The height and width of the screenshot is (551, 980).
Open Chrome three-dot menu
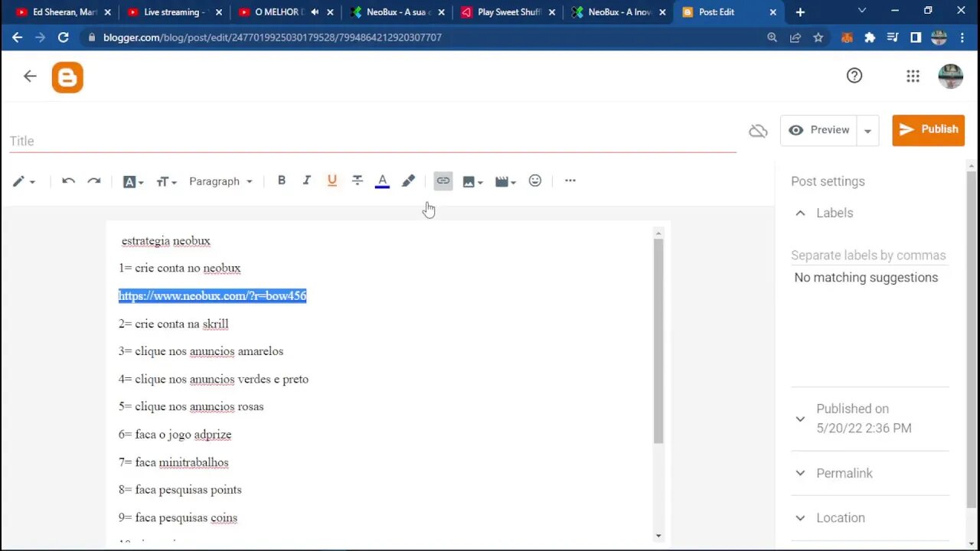coord(963,37)
